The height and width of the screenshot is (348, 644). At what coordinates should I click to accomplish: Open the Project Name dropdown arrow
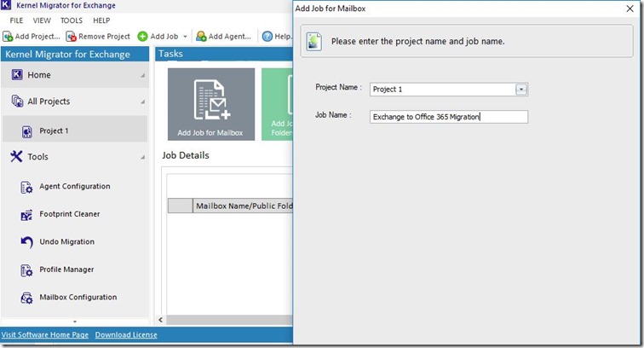point(521,90)
